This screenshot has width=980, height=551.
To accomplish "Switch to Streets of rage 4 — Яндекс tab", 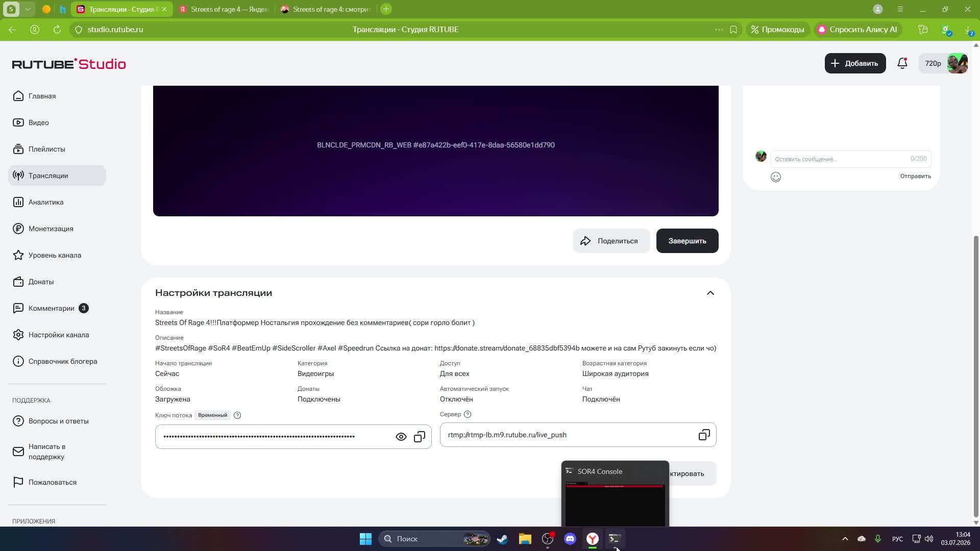I will click(225, 9).
